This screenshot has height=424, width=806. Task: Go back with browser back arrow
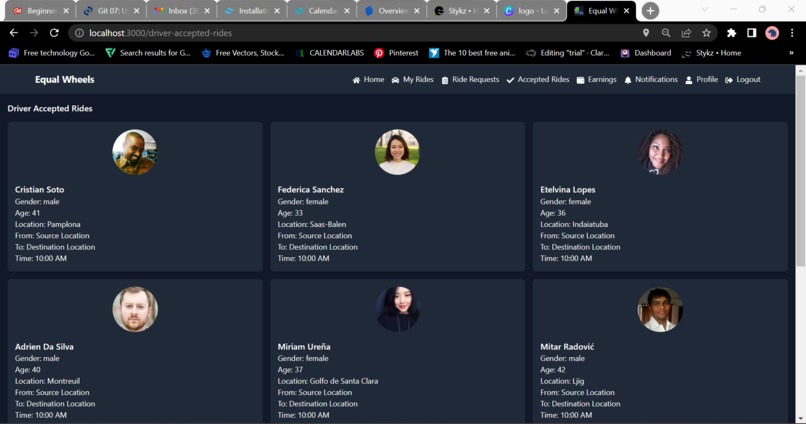(14, 33)
